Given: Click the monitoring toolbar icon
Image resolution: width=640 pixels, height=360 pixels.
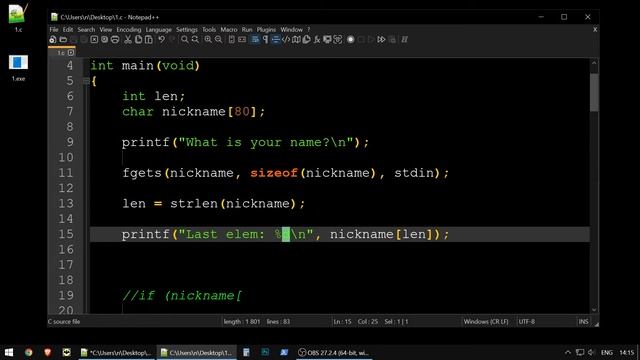Looking at the screenshot, I should [338, 40].
